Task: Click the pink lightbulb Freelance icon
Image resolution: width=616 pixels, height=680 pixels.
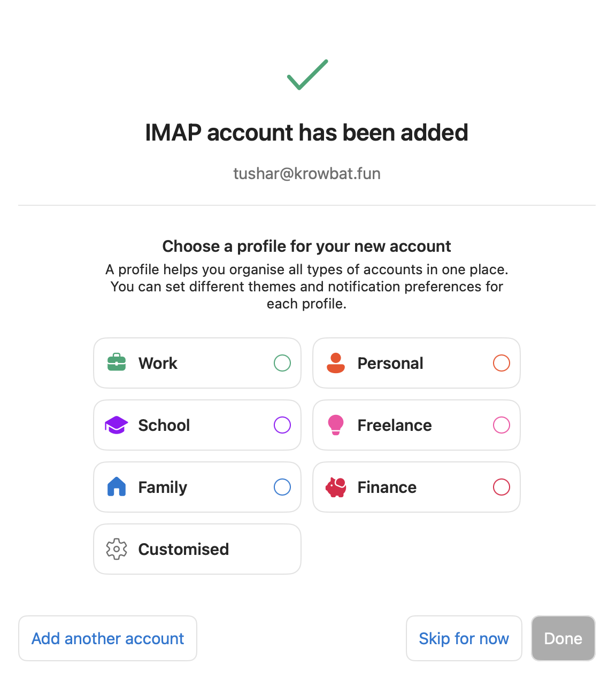Action: [336, 425]
